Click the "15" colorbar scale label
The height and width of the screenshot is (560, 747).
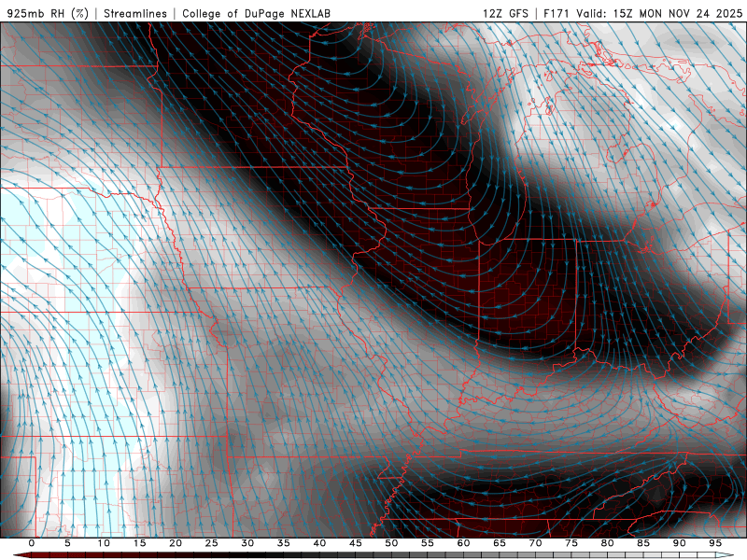139,543
